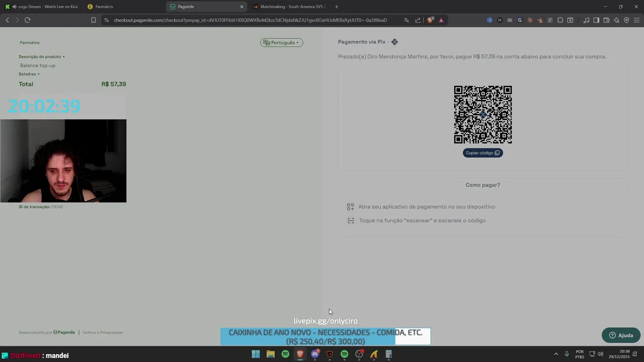
Task: Go back to the previous page
Action: click(x=7, y=20)
